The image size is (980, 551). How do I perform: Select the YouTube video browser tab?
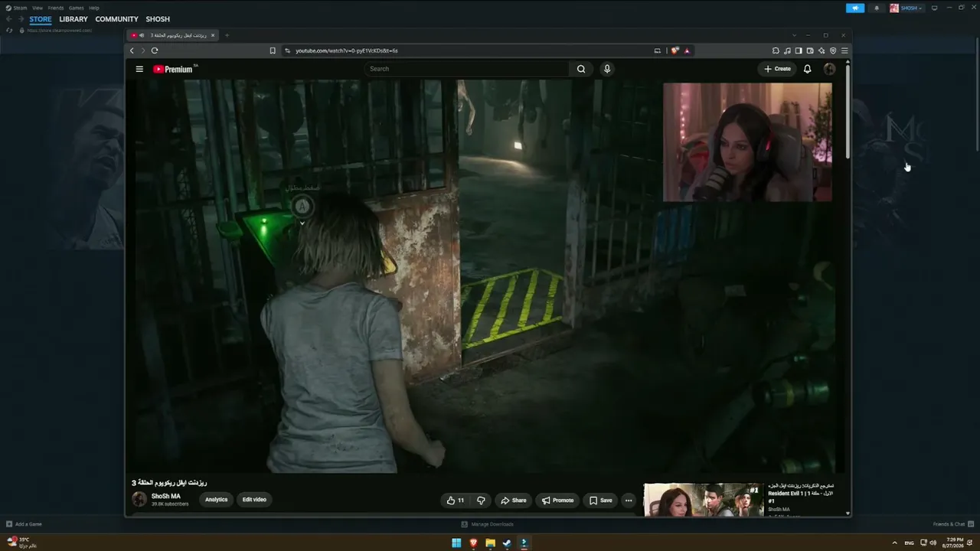tap(173, 35)
